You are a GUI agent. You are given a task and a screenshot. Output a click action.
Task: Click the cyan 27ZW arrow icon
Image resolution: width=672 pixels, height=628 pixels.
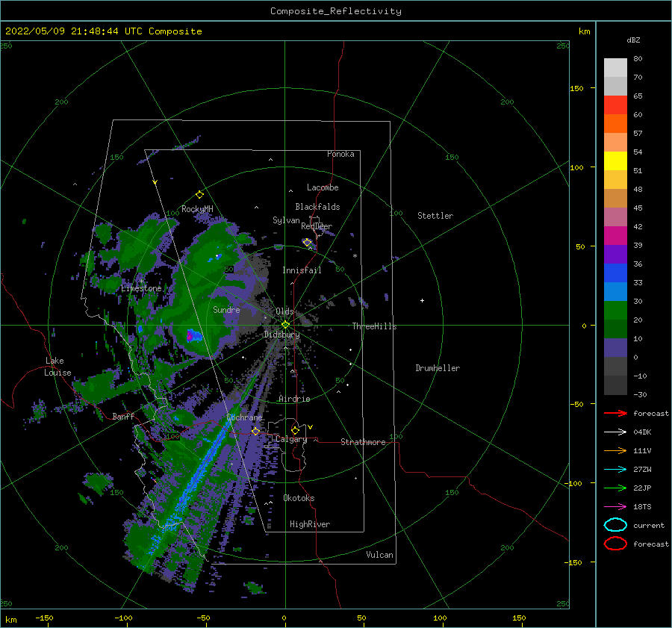click(615, 470)
